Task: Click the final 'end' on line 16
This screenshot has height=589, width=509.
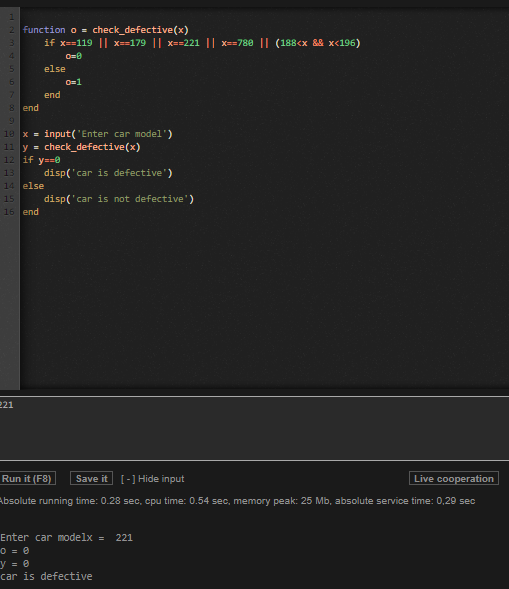Action: [x=30, y=212]
